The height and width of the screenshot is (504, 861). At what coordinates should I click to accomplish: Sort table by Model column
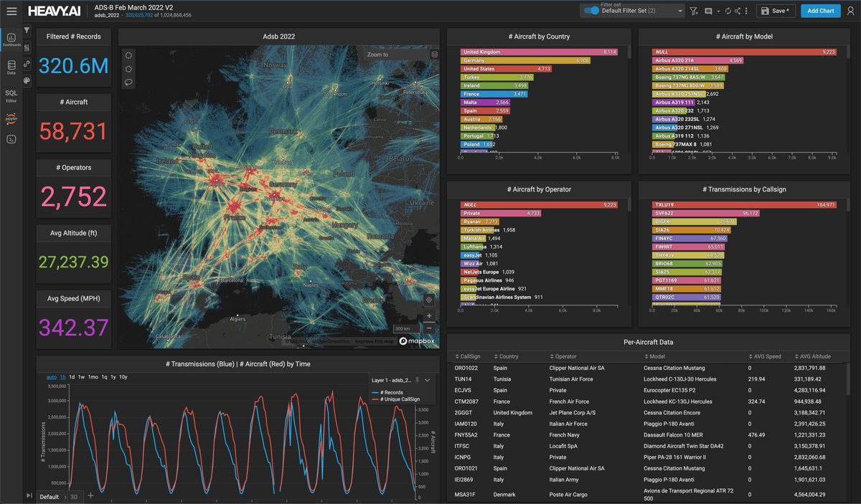(655, 356)
